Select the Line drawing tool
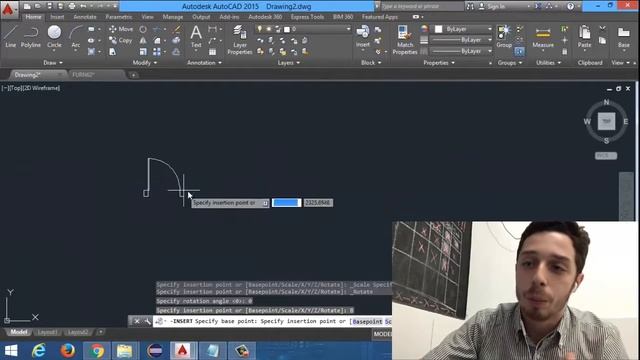Viewport: 640px width, 360px height. click(11, 37)
